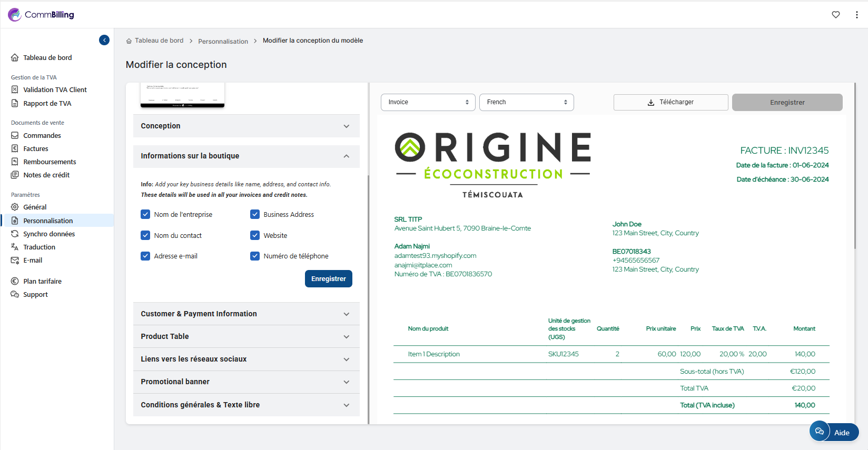Open the French language dropdown
Image resolution: width=868 pixels, height=450 pixels.
(526, 102)
